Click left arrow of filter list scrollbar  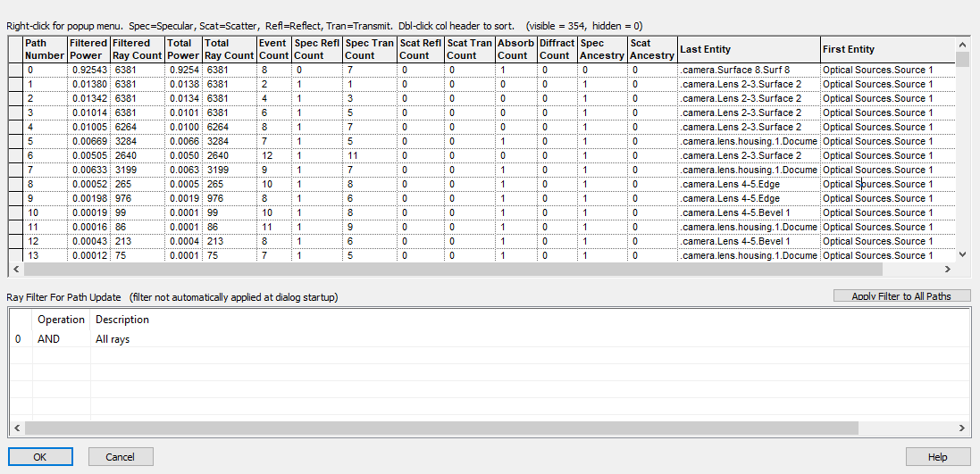(x=16, y=428)
